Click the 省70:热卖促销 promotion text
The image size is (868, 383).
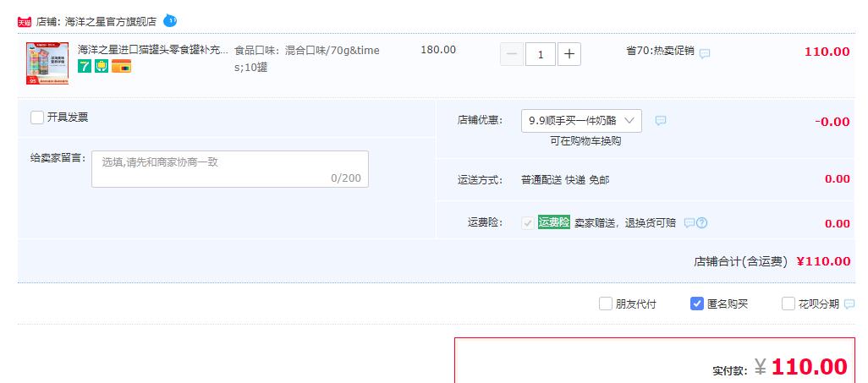pos(660,51)
